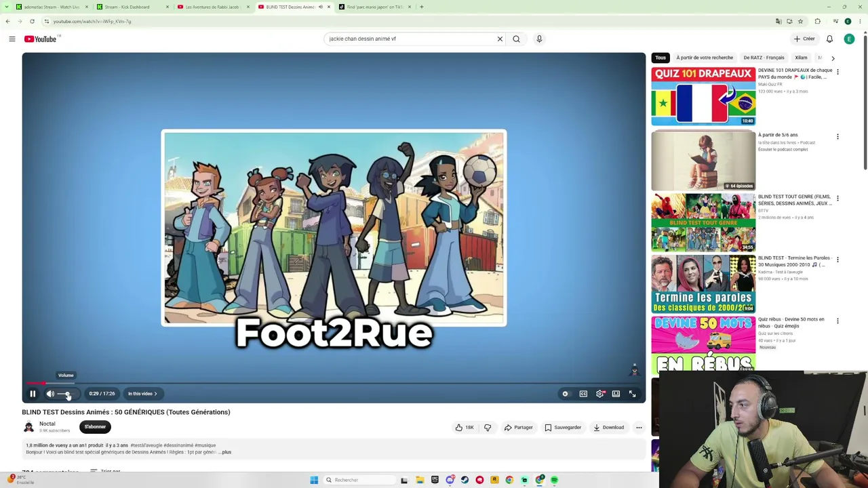Open the 'Trier par' sort menu
Viewport: 868px width, 488px height.
(105, 471)
